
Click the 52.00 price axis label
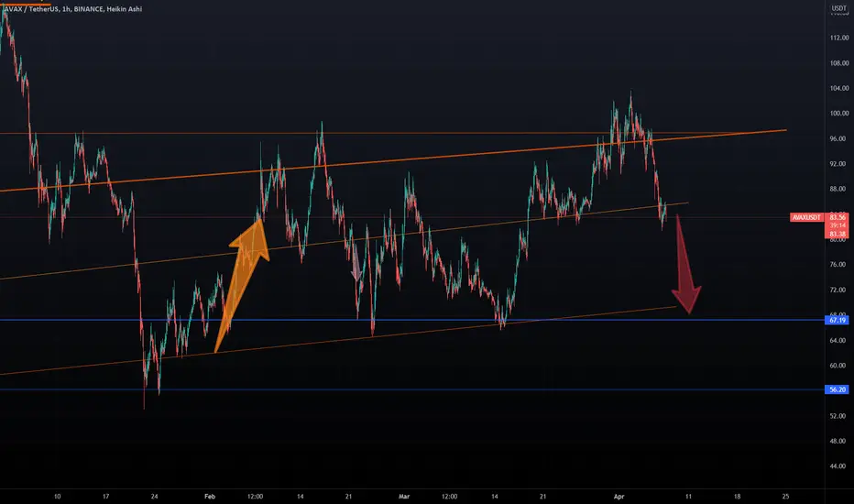[x=838, y=416]
